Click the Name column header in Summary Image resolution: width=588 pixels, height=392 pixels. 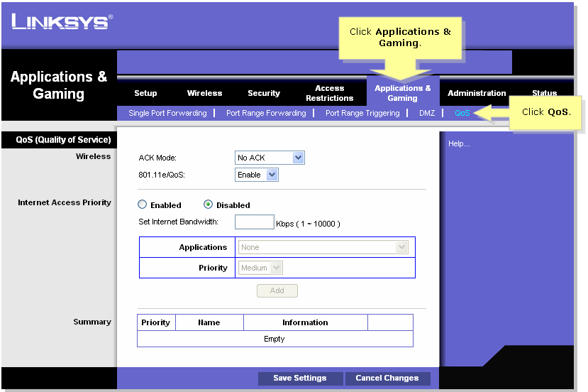tap(209, 322)
